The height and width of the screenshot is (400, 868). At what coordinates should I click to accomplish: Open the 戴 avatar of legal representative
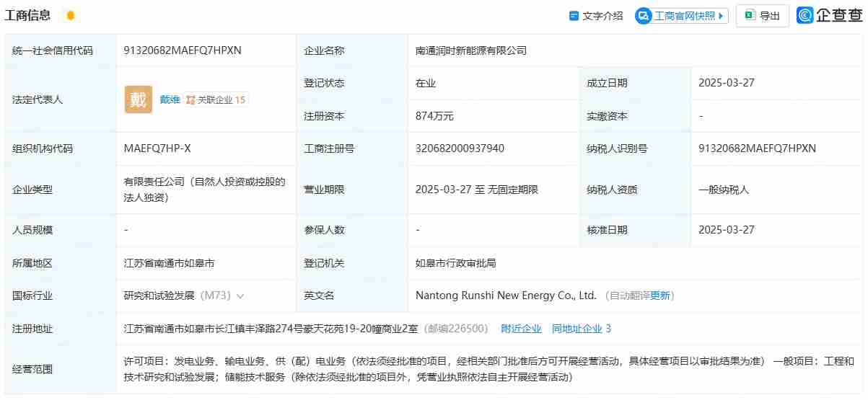139,99
